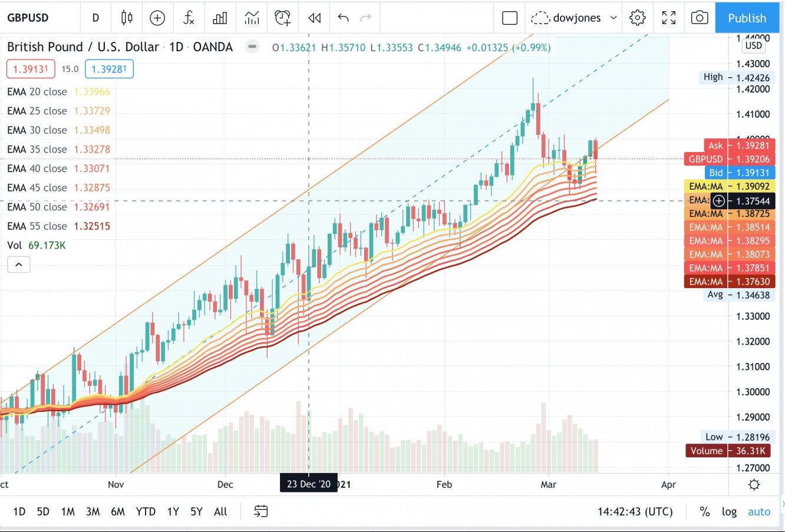Redo the chart action
This screenshot has height=532, width=785.
[366, 18]
